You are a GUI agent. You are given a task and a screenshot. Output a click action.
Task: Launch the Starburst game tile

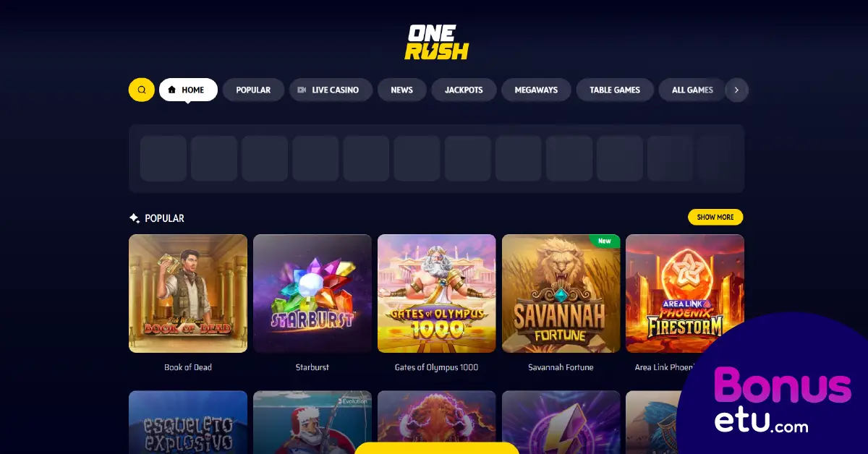coord(312,294)
